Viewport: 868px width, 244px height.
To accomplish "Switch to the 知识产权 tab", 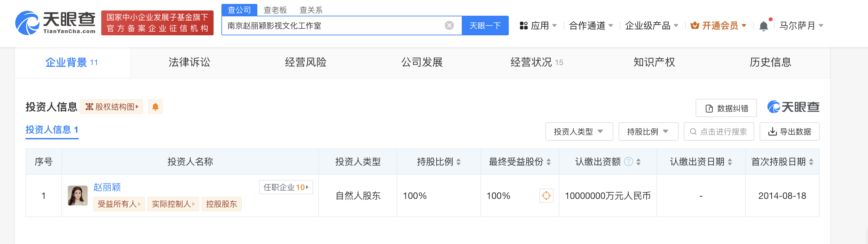I will point(654,62).
